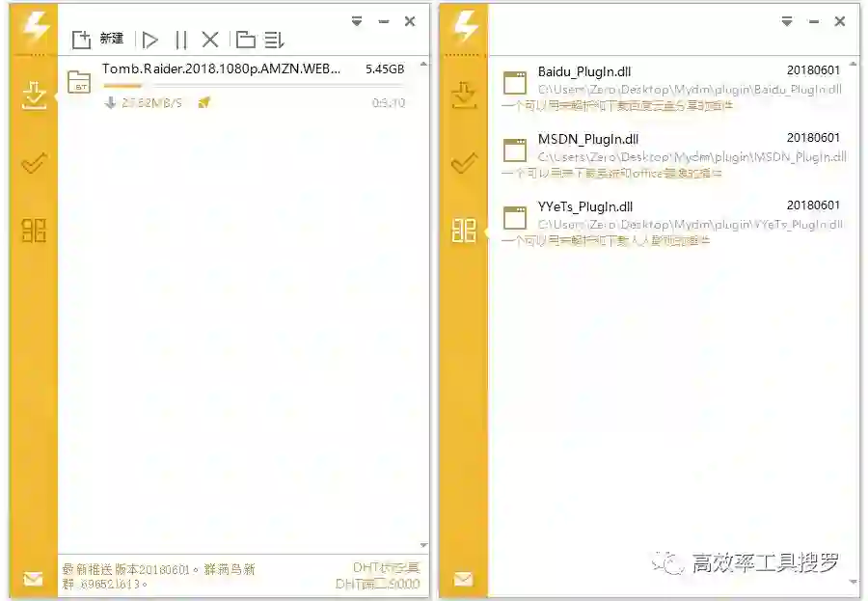The width and height of the screenshot is (868, 601).
Task: Pause download with the pause icon
Action: (x=180, y=40)
